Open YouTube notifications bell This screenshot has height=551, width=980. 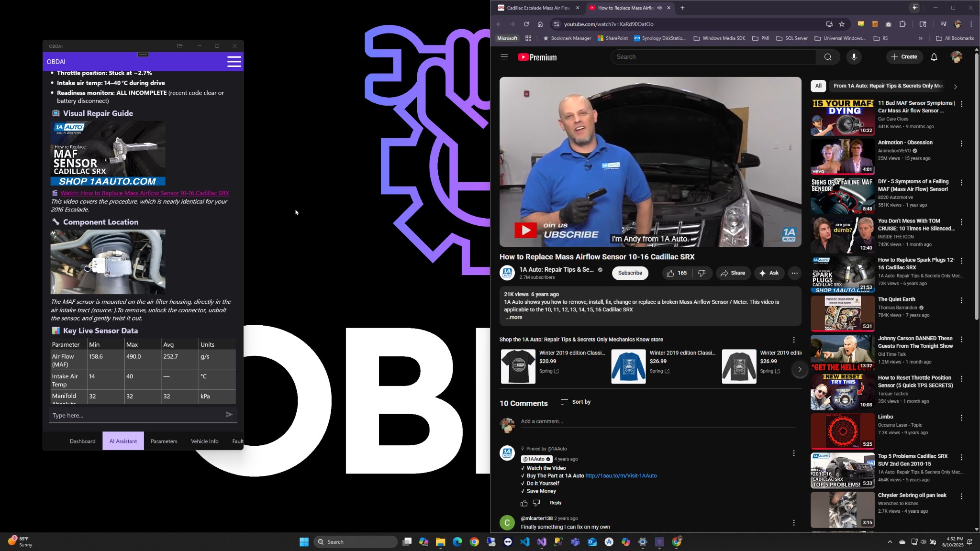[x=933, y=57]
